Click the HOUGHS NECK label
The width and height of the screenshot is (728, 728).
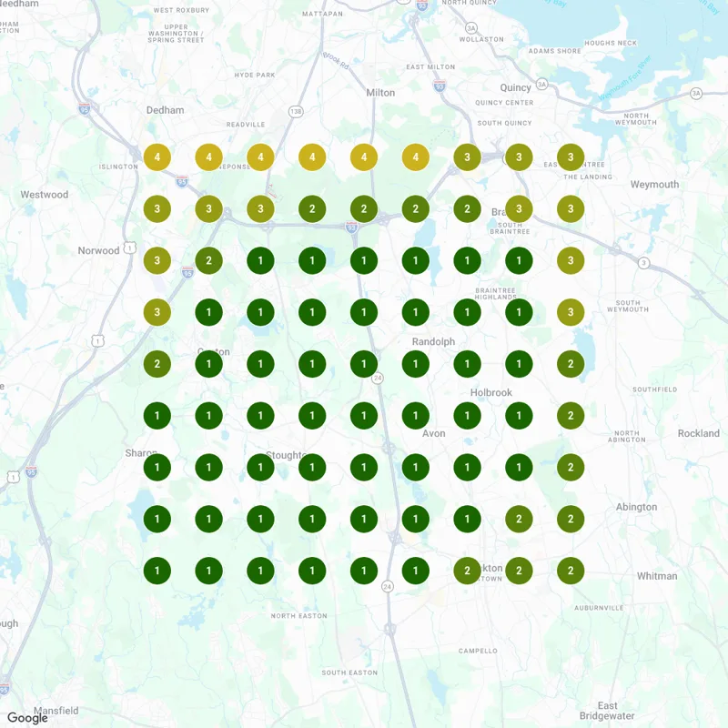tap(611, 43)
